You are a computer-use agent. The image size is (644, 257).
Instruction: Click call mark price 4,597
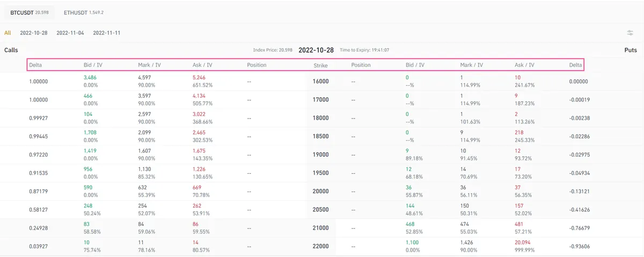pyautogui.click(x=145, y=78)
